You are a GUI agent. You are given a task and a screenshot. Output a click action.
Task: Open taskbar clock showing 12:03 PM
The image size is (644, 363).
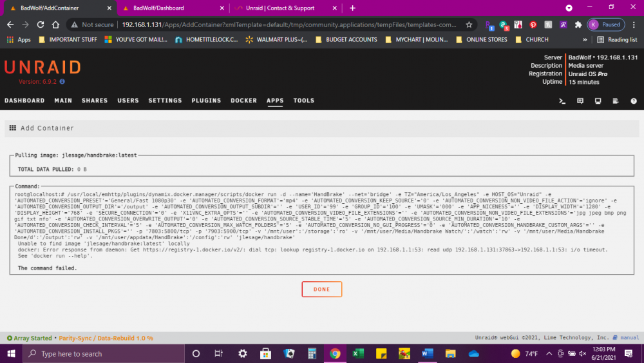604,353
